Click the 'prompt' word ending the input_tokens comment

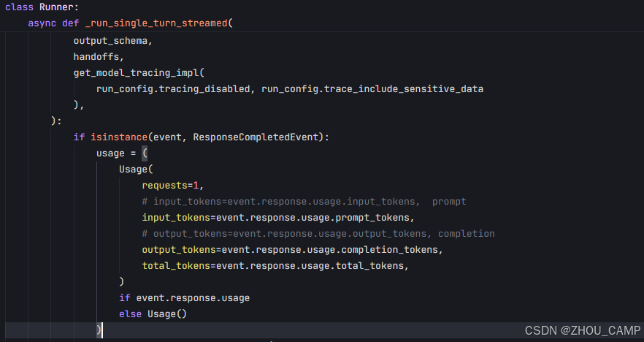coord(449,202)
